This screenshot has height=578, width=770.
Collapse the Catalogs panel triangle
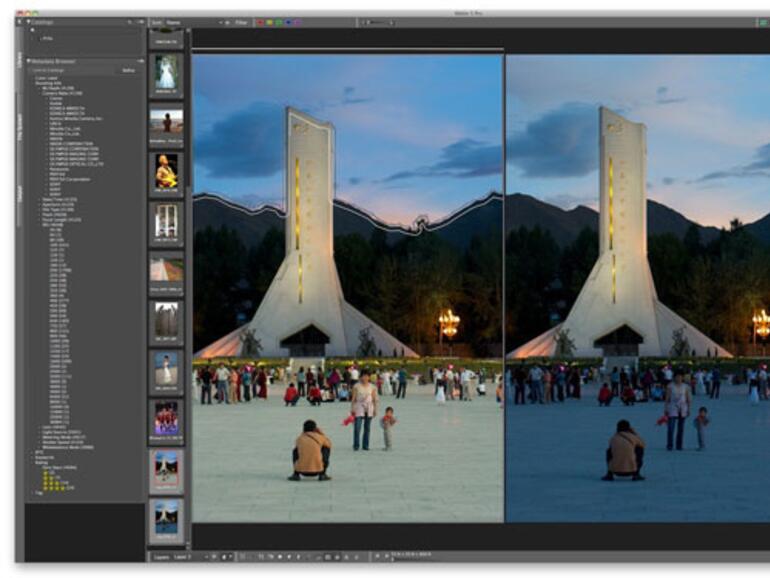(29, 21)
